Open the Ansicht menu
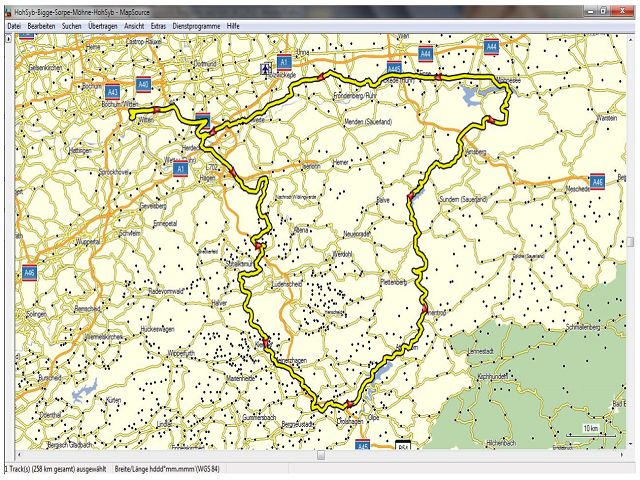Viewport: 640px width, 480px height. [x=134, y=26]
